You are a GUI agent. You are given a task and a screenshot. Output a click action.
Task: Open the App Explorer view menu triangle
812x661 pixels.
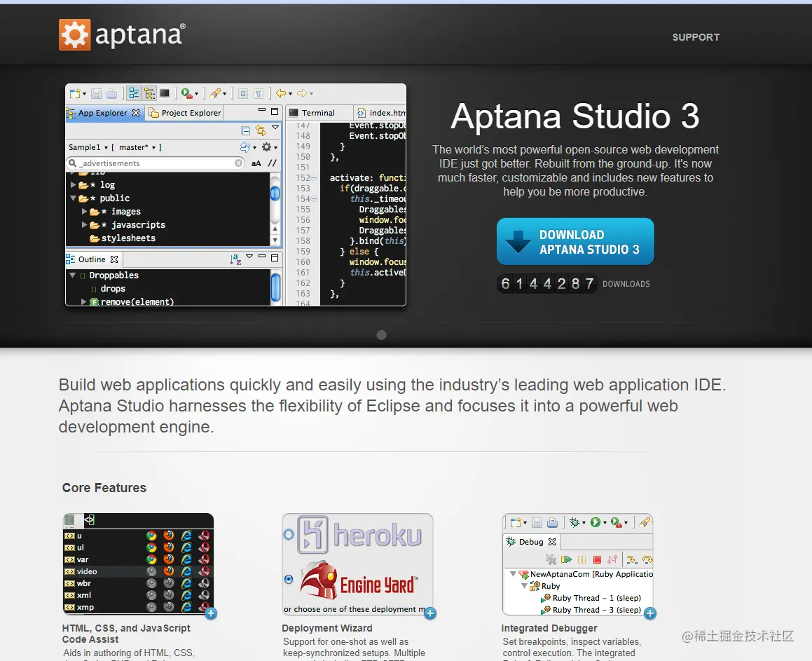(x=275, y=127)
